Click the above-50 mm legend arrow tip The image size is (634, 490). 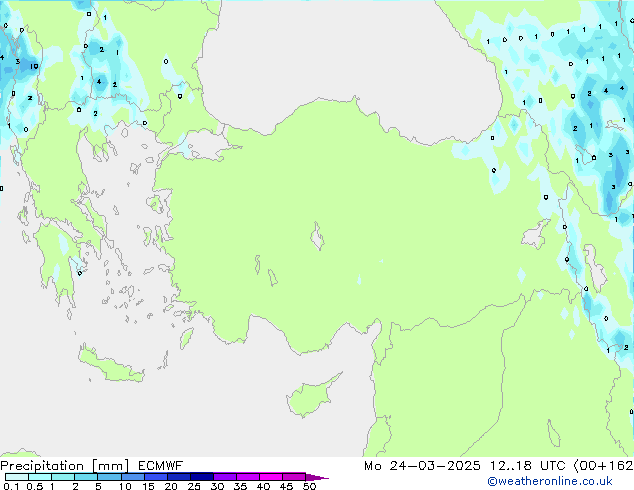[317, 477]
